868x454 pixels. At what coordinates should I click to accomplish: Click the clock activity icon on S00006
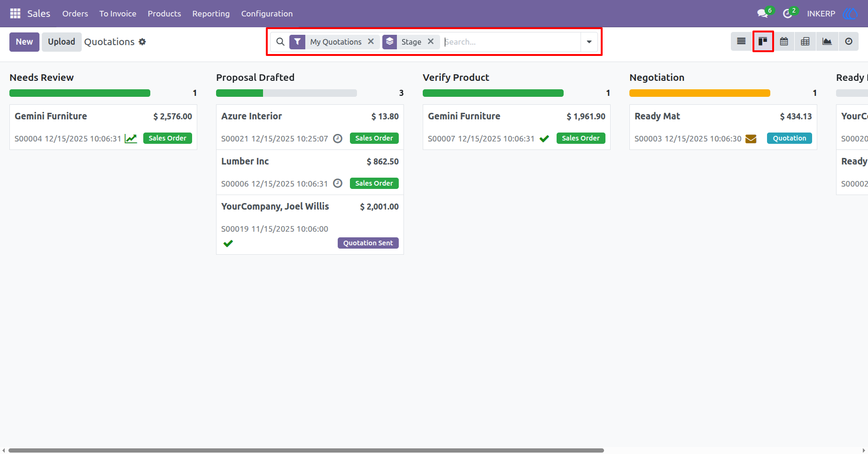click(x=338, y=183)
